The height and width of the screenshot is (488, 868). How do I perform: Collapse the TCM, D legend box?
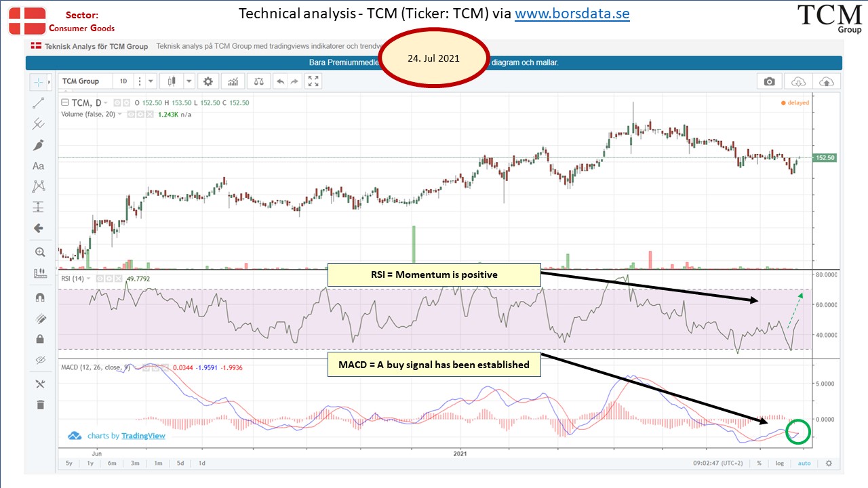point(65,103)
